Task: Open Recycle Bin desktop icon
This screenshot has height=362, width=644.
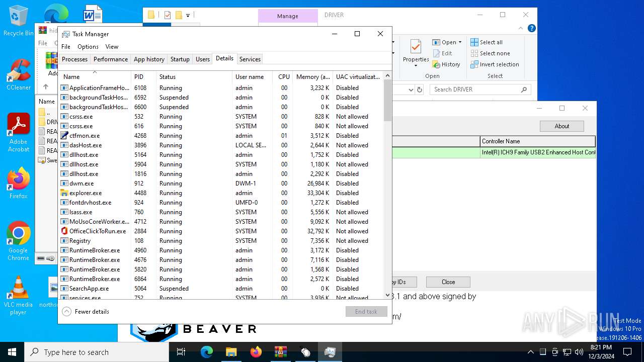Action: (18, 21)
